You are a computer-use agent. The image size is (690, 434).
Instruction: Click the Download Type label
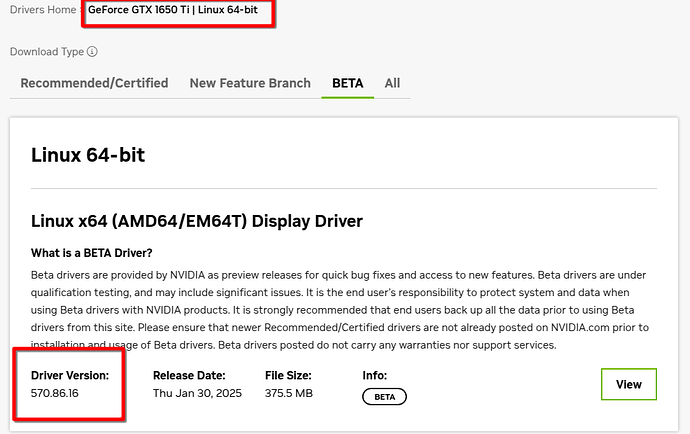47,51
